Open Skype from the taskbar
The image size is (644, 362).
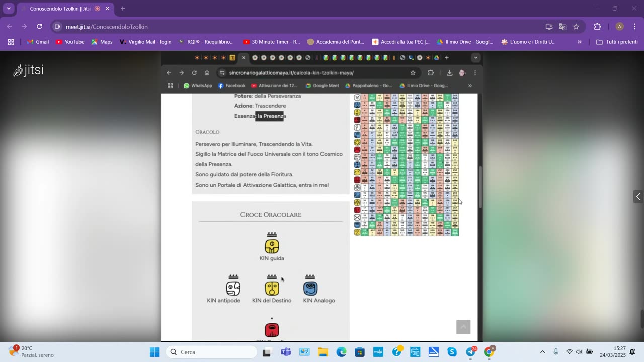452,352
